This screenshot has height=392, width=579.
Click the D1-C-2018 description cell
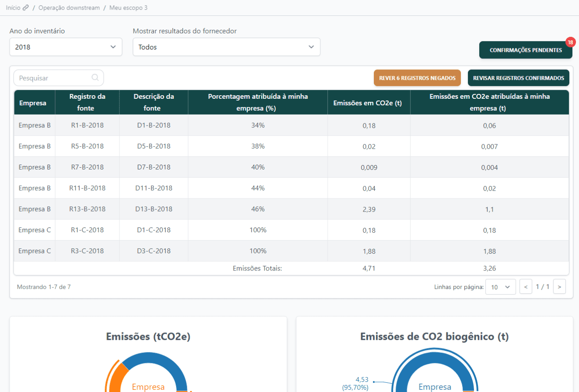pyautogui.click(x=154, y=230)
